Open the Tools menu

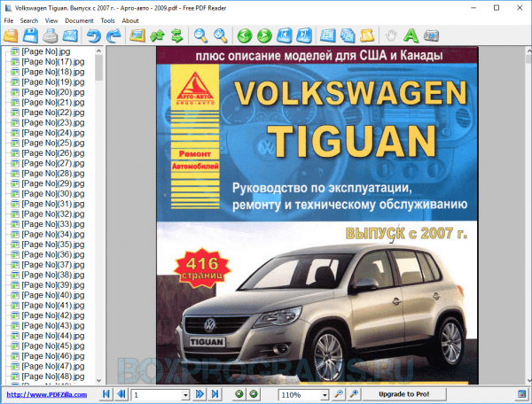(x=107, y=20)
